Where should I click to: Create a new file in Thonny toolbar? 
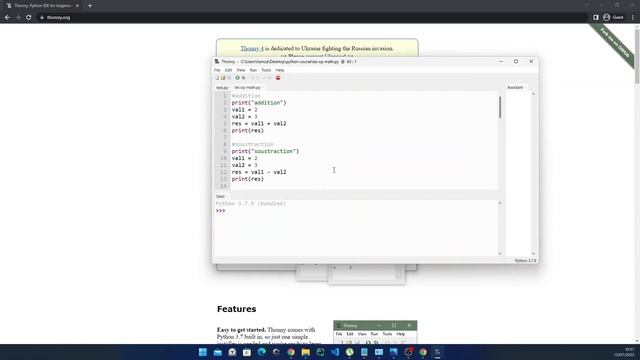[x=217, y=78]
